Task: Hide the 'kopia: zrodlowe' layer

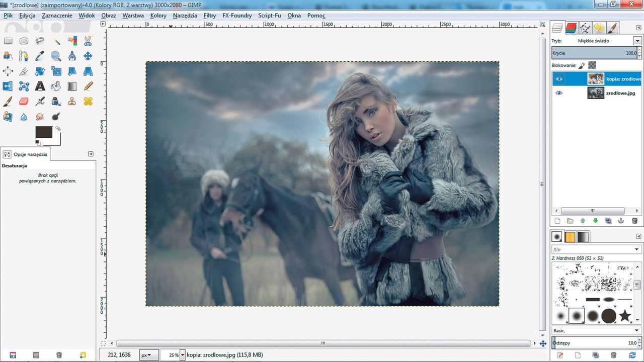Action: pyautogui.click(x=559, y=79)
